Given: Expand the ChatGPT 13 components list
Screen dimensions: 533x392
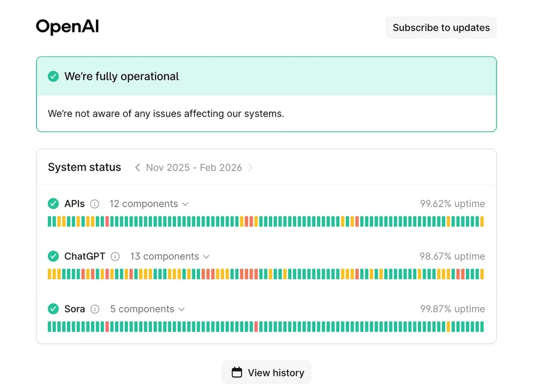Looking at the screenshot, I should pyautogui.click(x=170, y=257).
